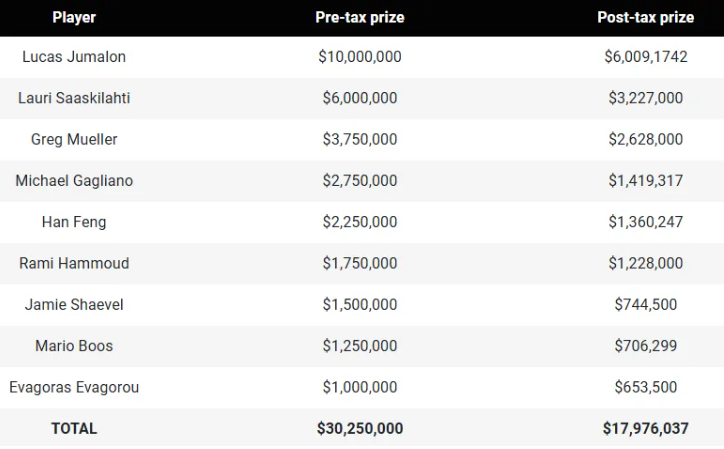Click the $17,976,037 total post-tax value

(646, 429)
